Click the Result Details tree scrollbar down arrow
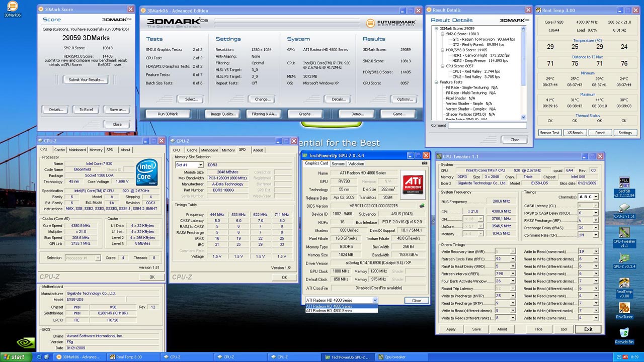Screen dimensions: 644x362 pyautogui.click(x=524, y=118)
